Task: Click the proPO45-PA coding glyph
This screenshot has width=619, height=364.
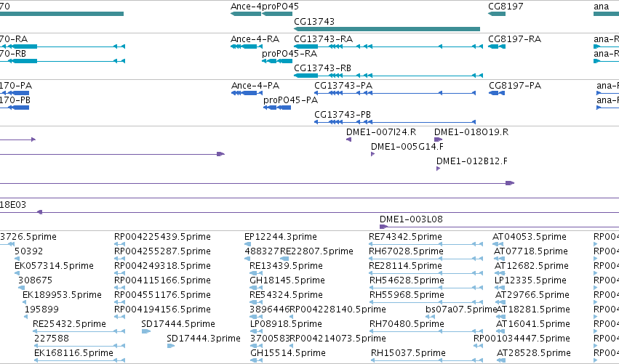Action: [x=277, y=108]
